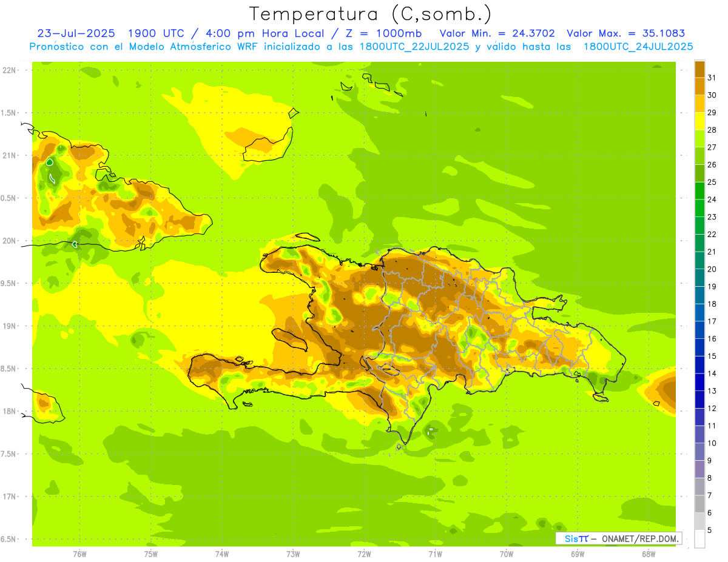Click the '1800UTC_24JUL2025' valid-until time
The height and width of the screenshot is (562, 728).
click(638, 47)
